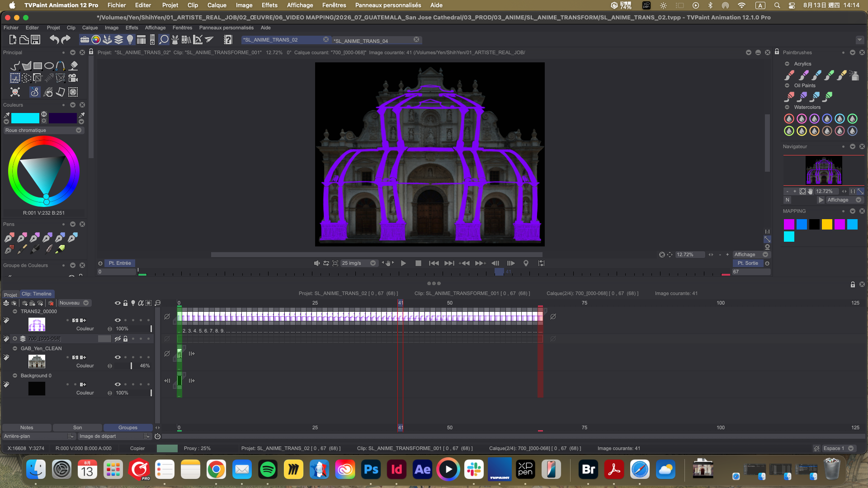The width and height of the screenshot is (868, 488).
Task: Toggle visibility of TRANS2_00000 layer
Action: [118, 320]
